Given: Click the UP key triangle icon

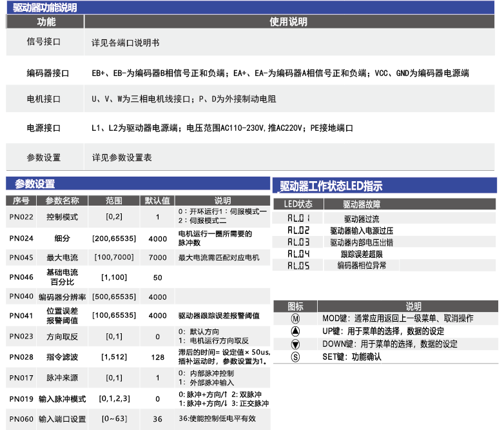Looking at the screenshot, I should click(295, 331).
